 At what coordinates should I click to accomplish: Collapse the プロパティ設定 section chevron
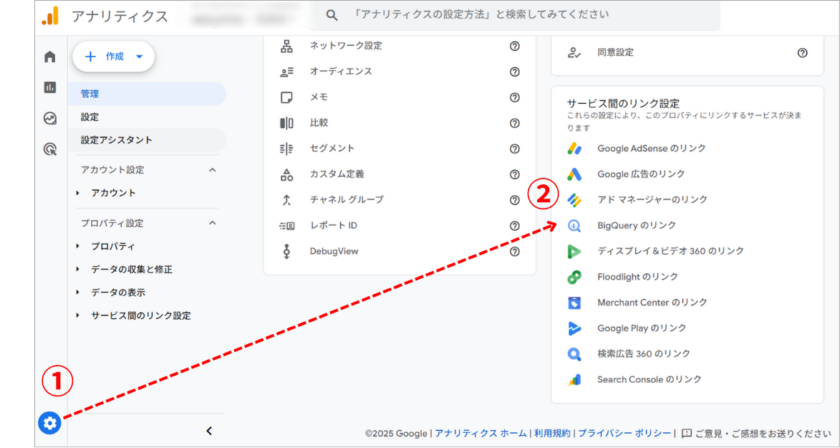coord(212,223)
